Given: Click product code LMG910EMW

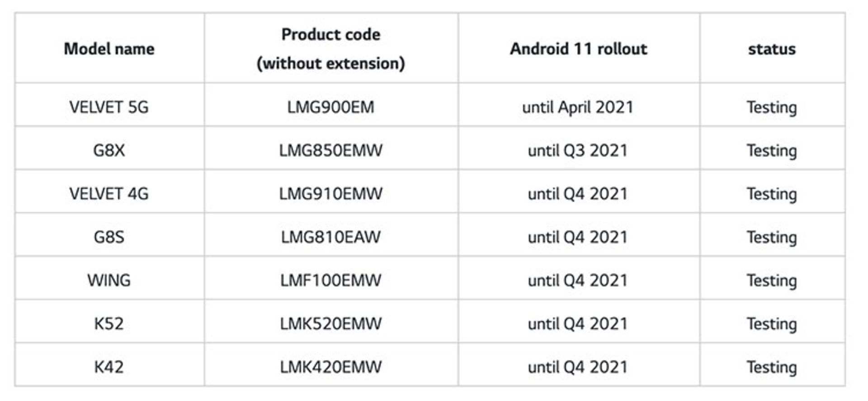Looking at the screenshot, I should [330, 194].
